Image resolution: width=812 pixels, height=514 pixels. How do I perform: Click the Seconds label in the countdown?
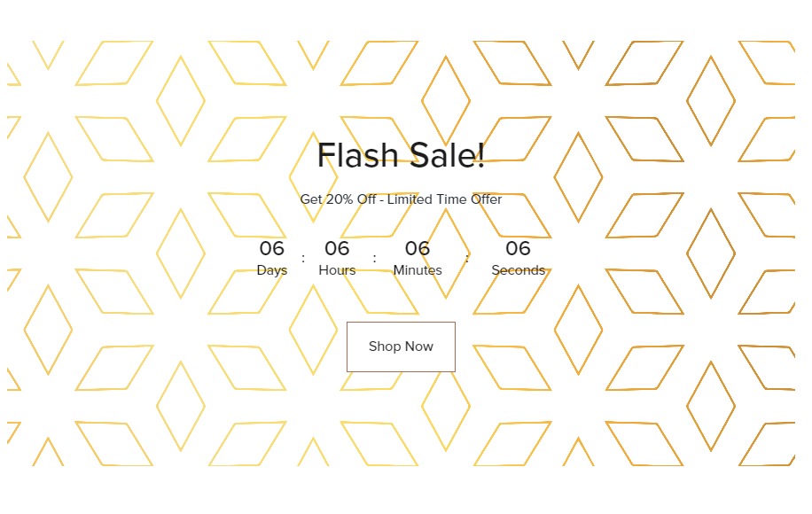pos(518,270)
